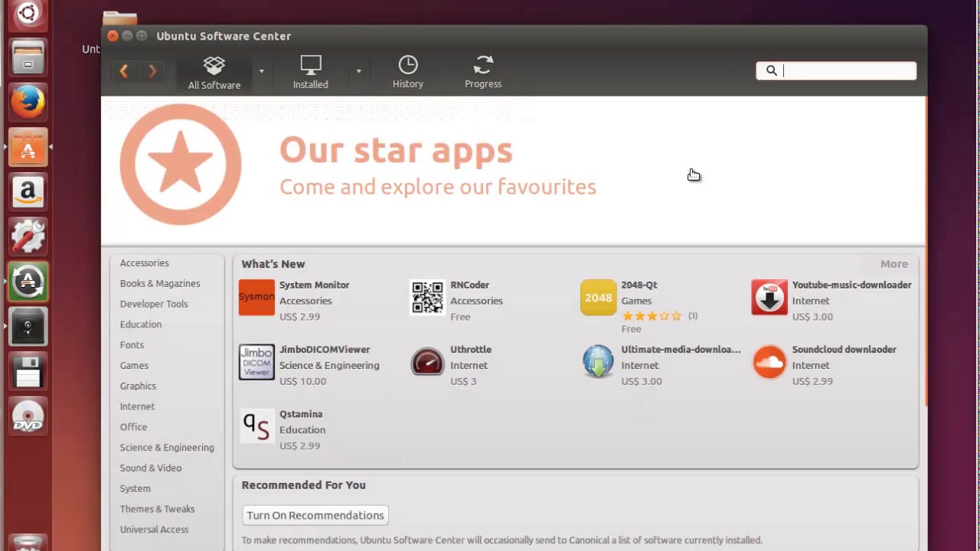Select the Fonts category
The image size is (980, 551).
coord(132,345)
